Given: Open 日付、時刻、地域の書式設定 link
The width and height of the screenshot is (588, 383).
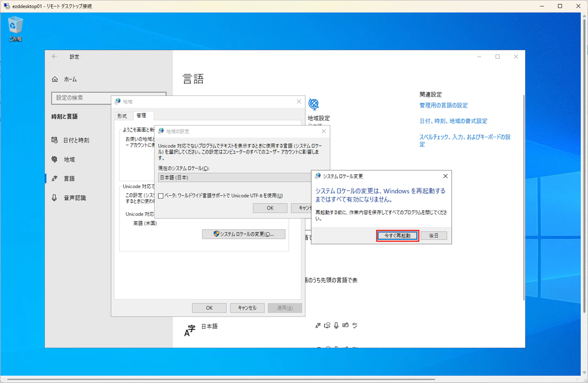Looking at the screenshot, I should pyautogui.click(x=453, y=121).
